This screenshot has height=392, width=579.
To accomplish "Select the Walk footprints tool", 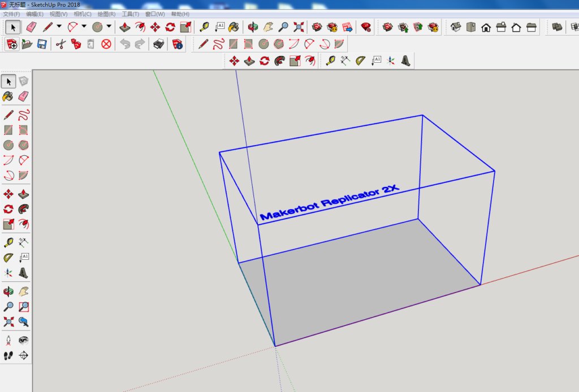I will click(x=8, y=355).
